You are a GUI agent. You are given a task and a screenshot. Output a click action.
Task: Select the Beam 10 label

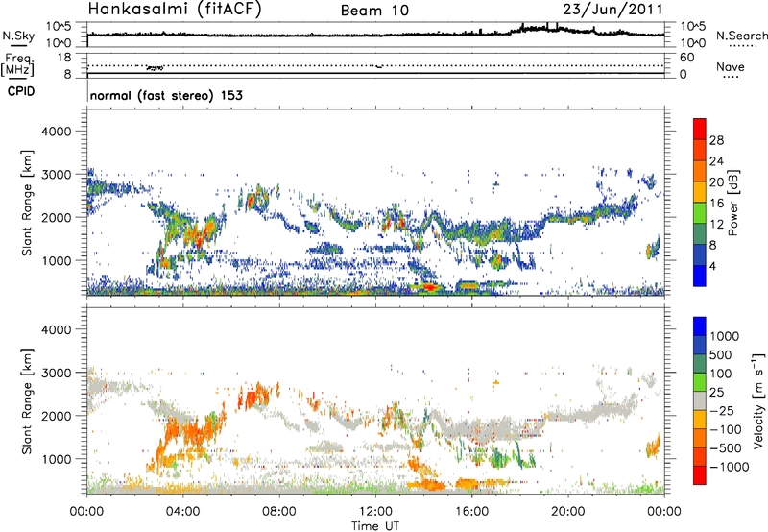(374, 11)
